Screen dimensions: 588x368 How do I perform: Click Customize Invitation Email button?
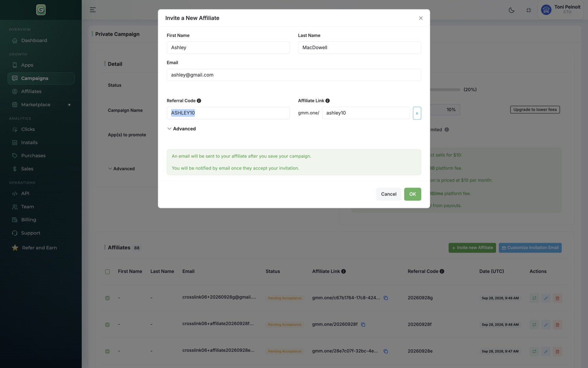click(x=530, y=248)
